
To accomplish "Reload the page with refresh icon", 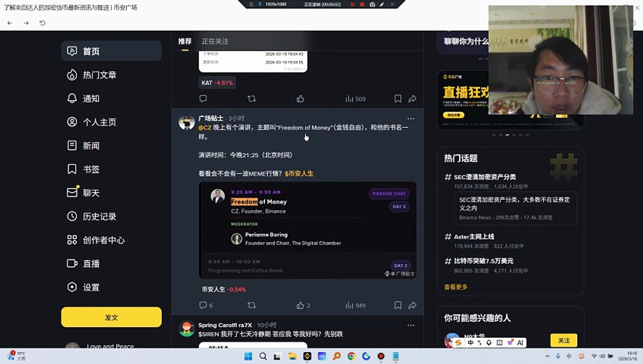I will click(42, 23).
